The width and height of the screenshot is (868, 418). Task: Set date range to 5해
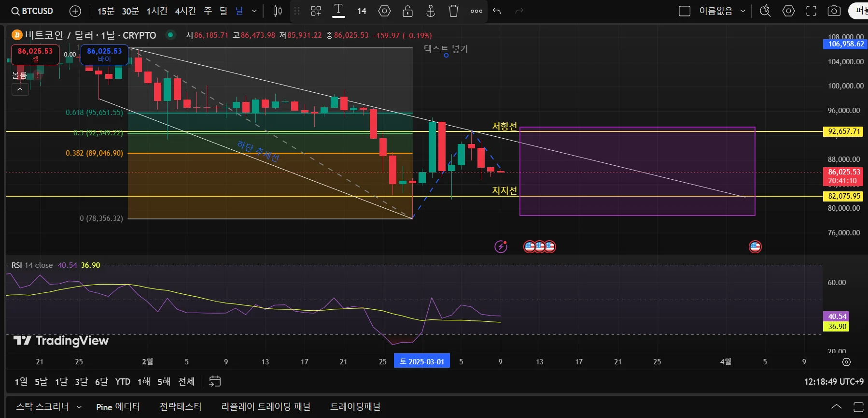pos(164,382)
